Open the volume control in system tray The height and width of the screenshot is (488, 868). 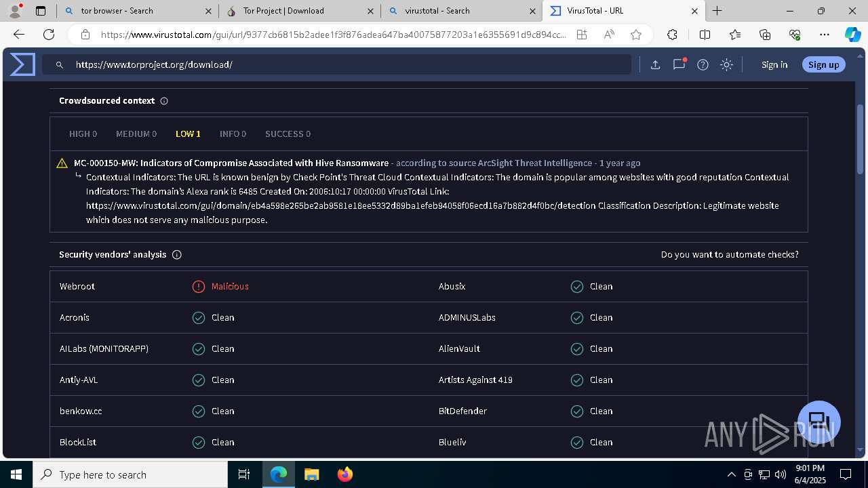[781, 474]
